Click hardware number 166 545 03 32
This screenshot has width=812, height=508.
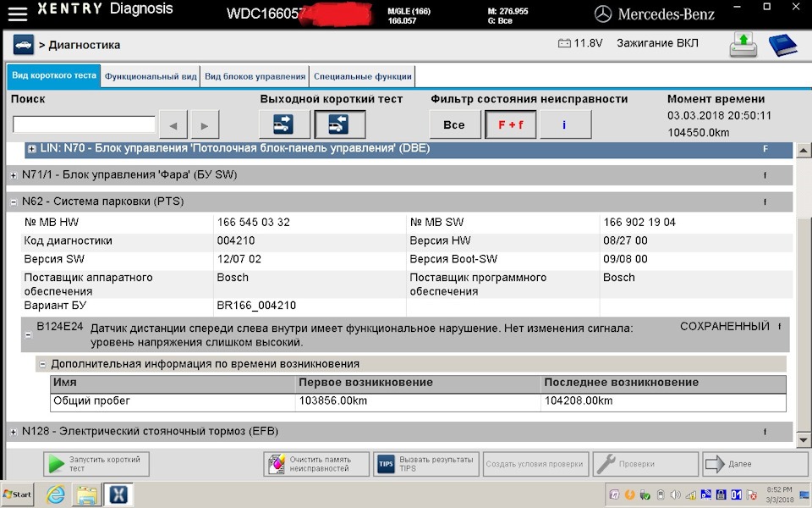click(253, 223)
